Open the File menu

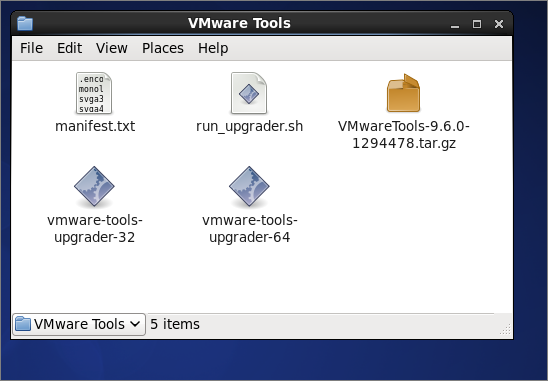click(x=31, y=48)
